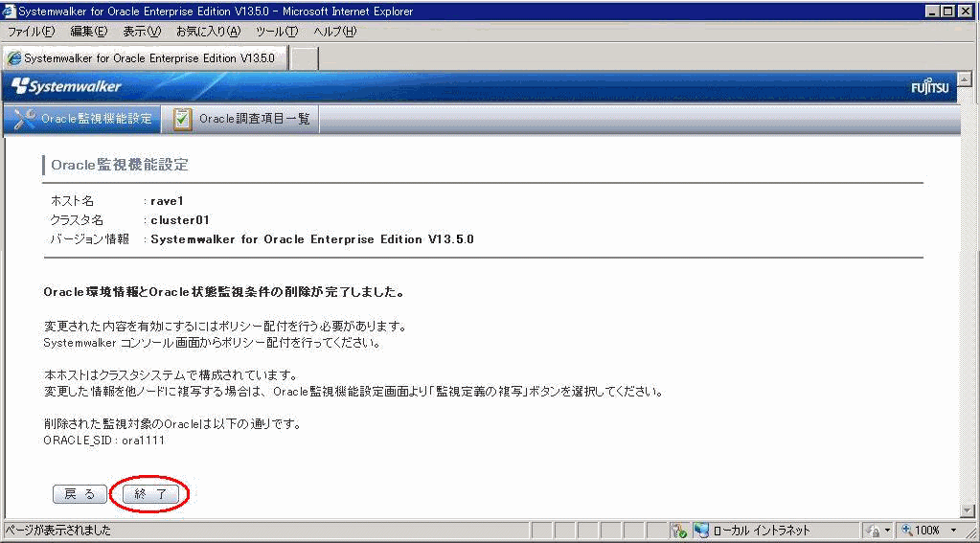Minimize the Internet Explorer window

coord(932,11)
